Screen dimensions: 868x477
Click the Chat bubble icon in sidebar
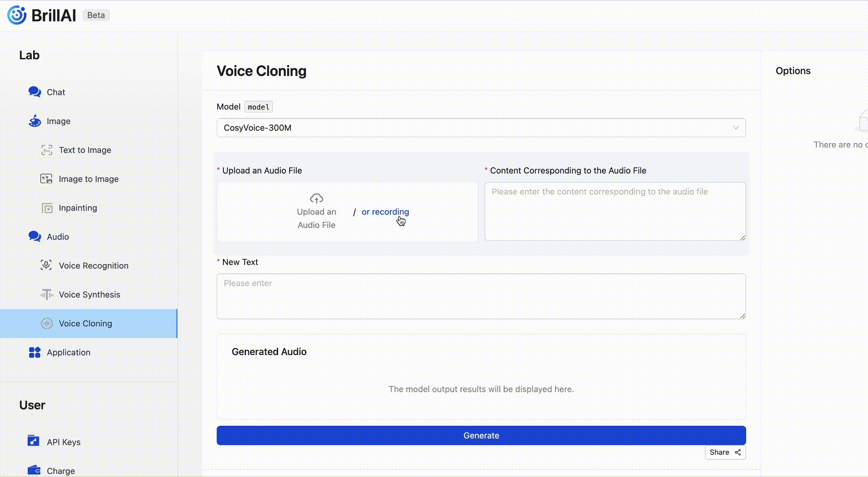point(34,92)
